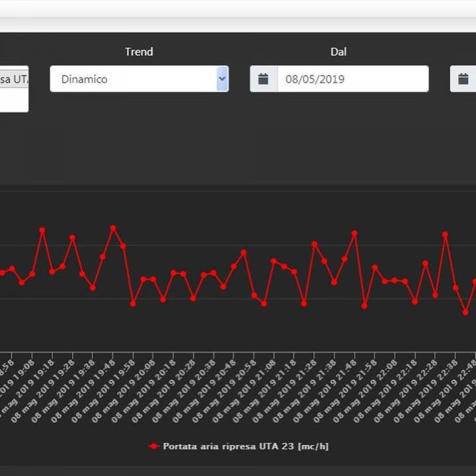
Task: Click the peak data point near 19:18
Action: [x=42, y=231]
